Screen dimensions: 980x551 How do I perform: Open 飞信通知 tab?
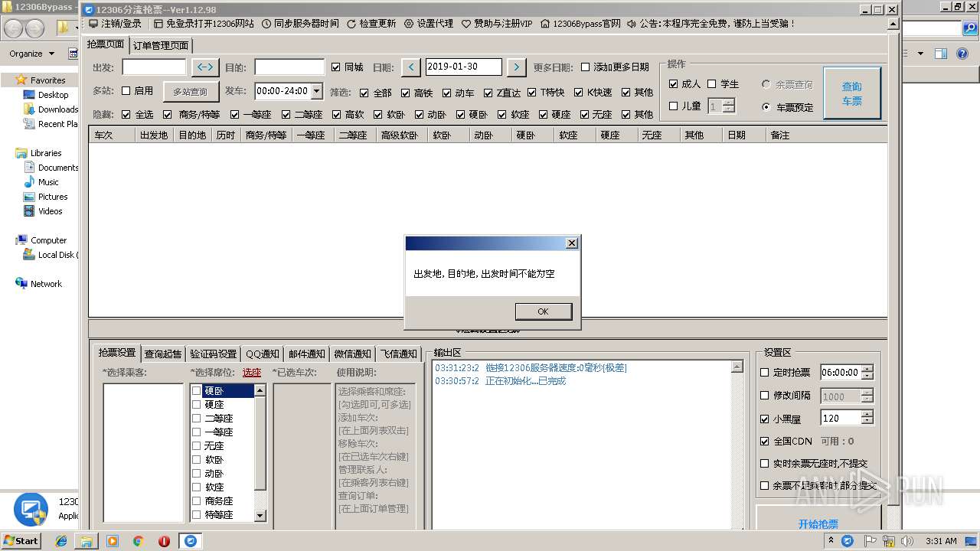click(x=399, y=354)
